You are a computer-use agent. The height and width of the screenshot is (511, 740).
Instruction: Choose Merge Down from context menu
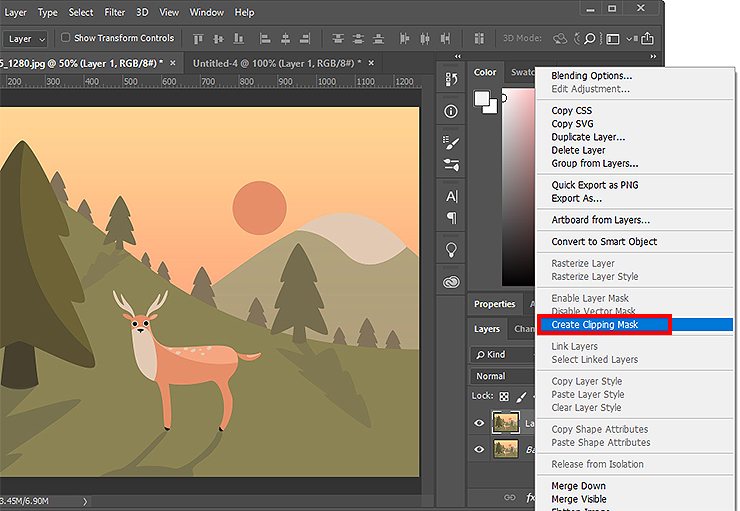635,486
